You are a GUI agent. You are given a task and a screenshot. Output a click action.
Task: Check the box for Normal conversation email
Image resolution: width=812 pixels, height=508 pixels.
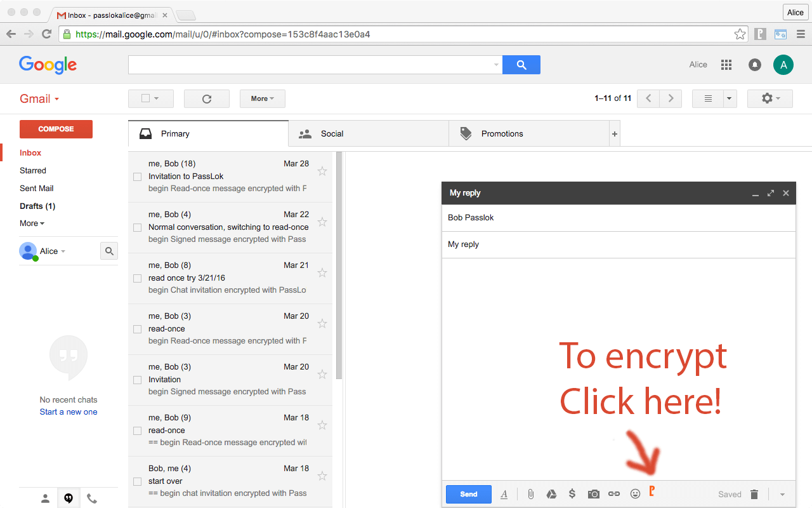[137, 227]
